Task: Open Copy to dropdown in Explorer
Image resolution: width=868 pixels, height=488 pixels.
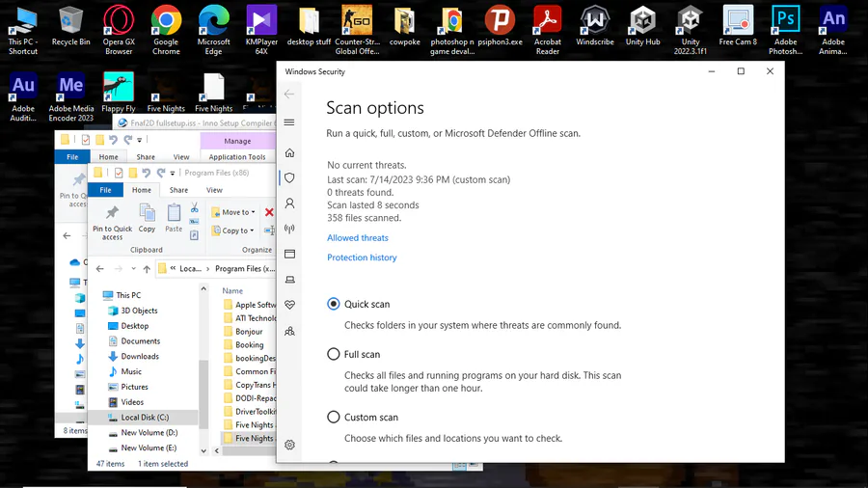Action: [233, 230]
